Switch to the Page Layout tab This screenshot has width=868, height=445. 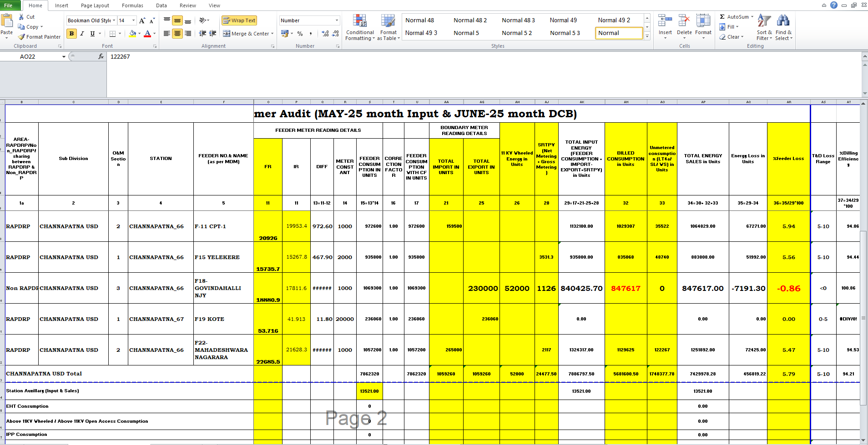95,5
